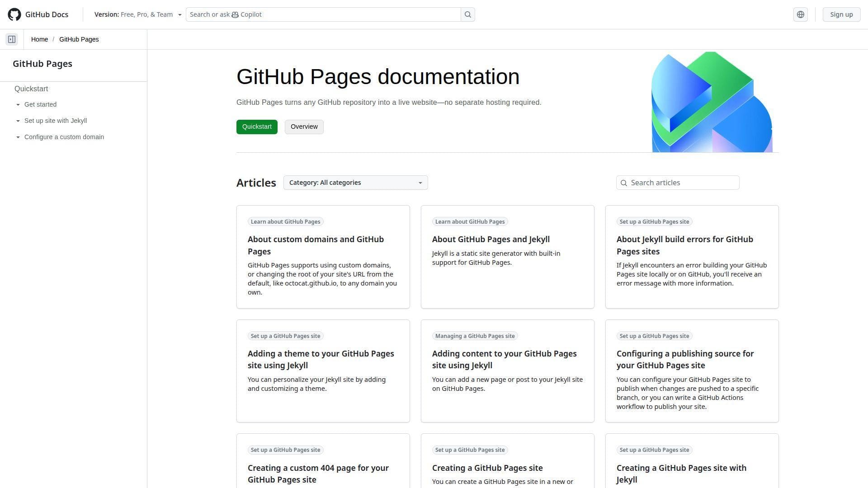Open About GitHub Pages and Jekyll article

click(491, 239)
